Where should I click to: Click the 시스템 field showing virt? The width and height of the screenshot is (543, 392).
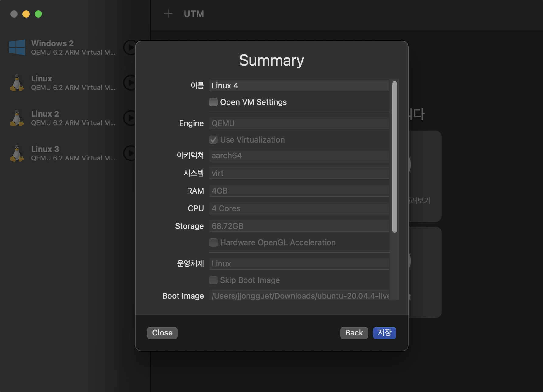coord(299,173)
